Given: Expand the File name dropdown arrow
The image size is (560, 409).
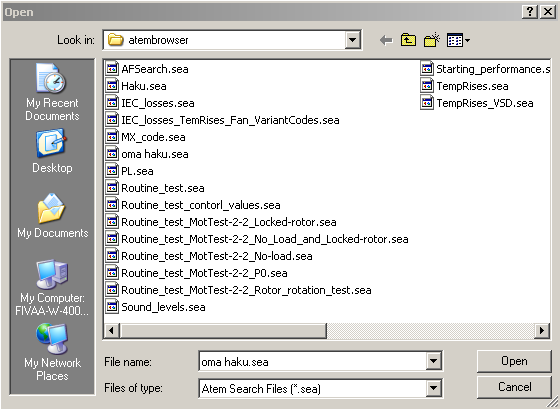Looking at the screenshot, I should pyautogui.click(x=433, y=361).
